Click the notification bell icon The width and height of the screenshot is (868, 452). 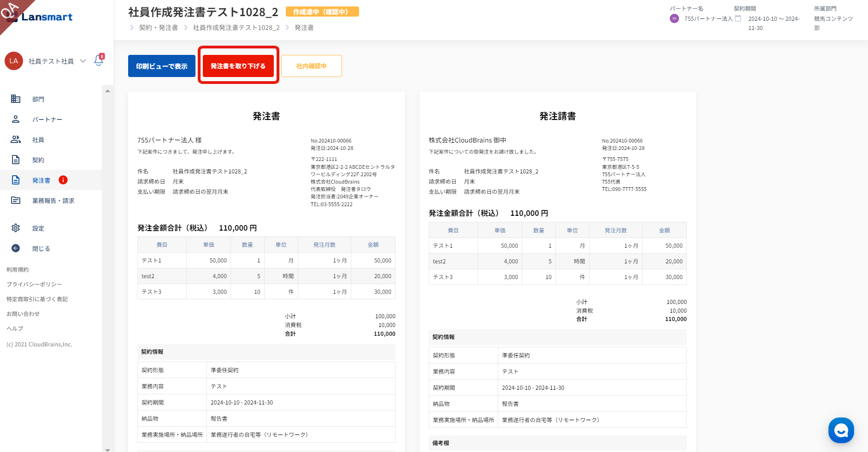click(99, 60)
